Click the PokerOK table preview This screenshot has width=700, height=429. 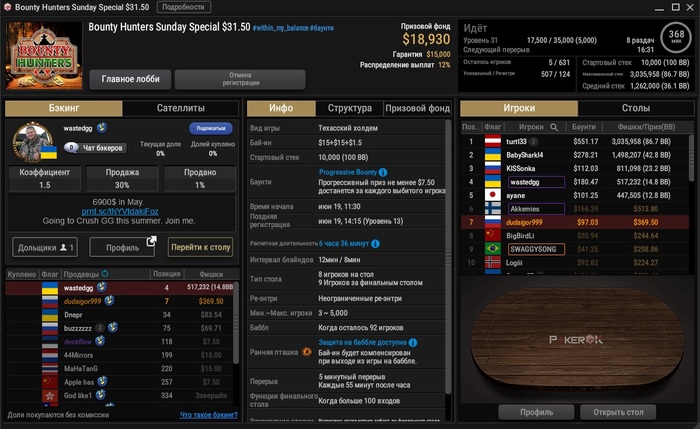pyautogui.click(x=577, y=339)
